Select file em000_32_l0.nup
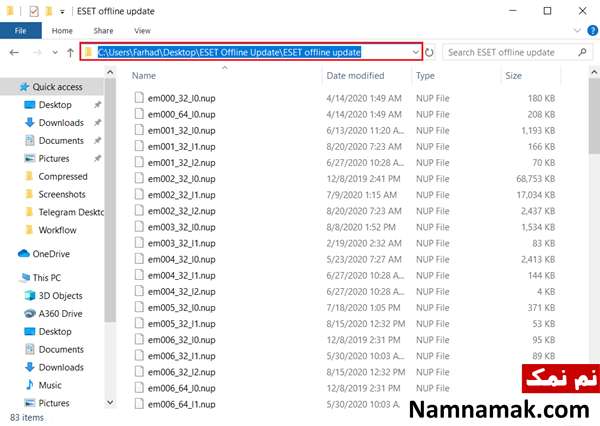 [x=181, y=98]
